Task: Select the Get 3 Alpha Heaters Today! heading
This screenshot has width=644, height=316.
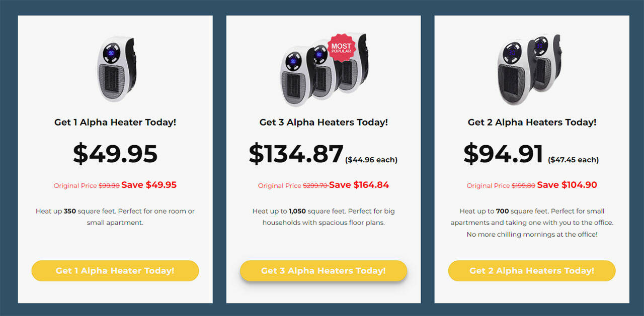Action: click(324, 122)
